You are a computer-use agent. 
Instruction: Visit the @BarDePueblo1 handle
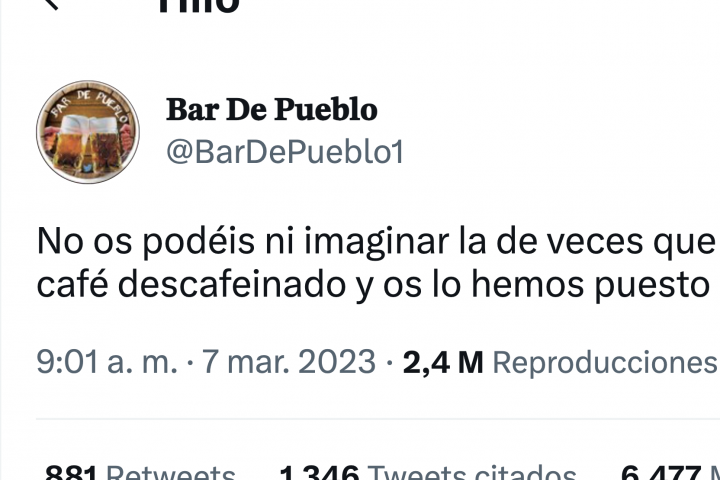[285, 152]
